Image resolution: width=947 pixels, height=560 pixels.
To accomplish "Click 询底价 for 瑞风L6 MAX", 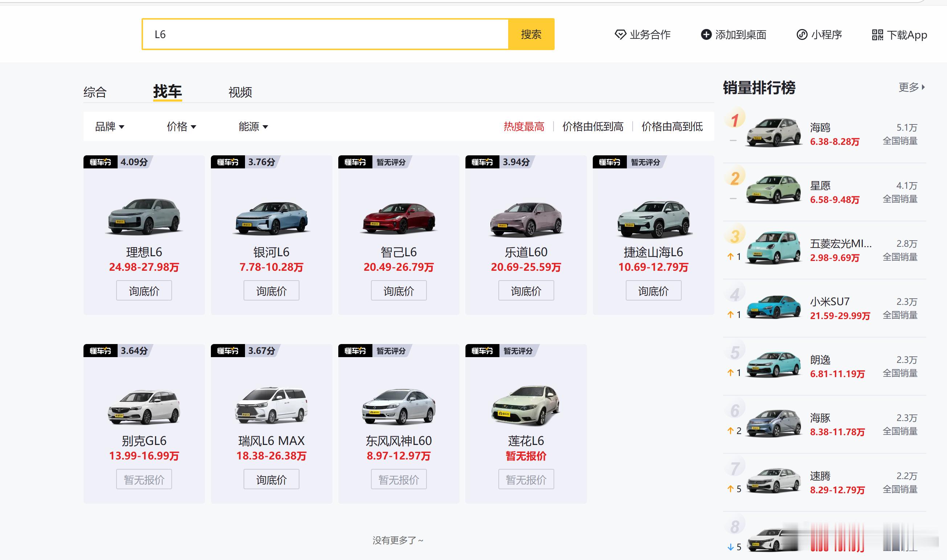I will [271, 479].
